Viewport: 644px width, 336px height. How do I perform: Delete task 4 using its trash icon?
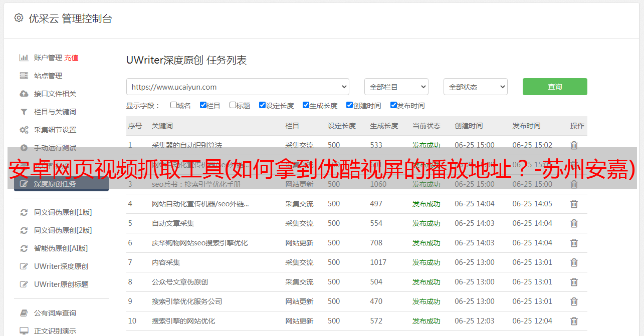574,204
